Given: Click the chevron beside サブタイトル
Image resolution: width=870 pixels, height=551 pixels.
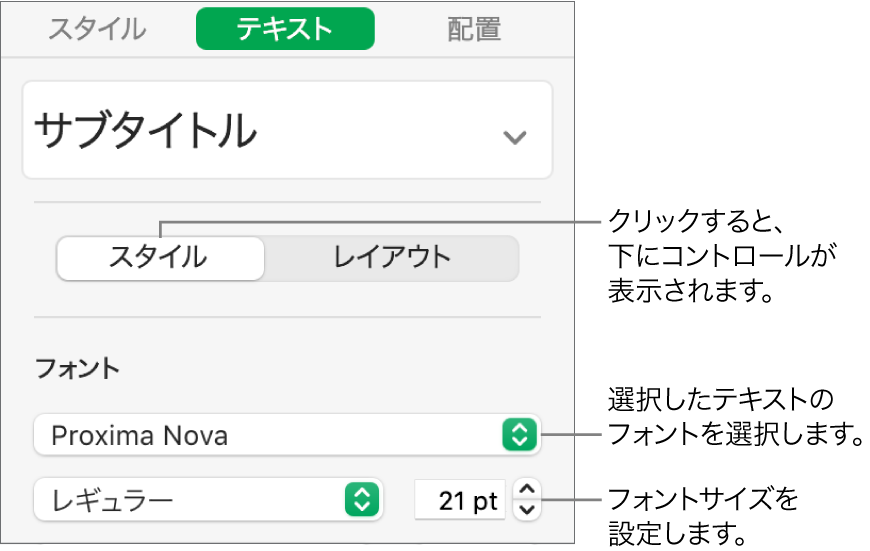Looking at the screenshot, I should click(x=514, y=137).
